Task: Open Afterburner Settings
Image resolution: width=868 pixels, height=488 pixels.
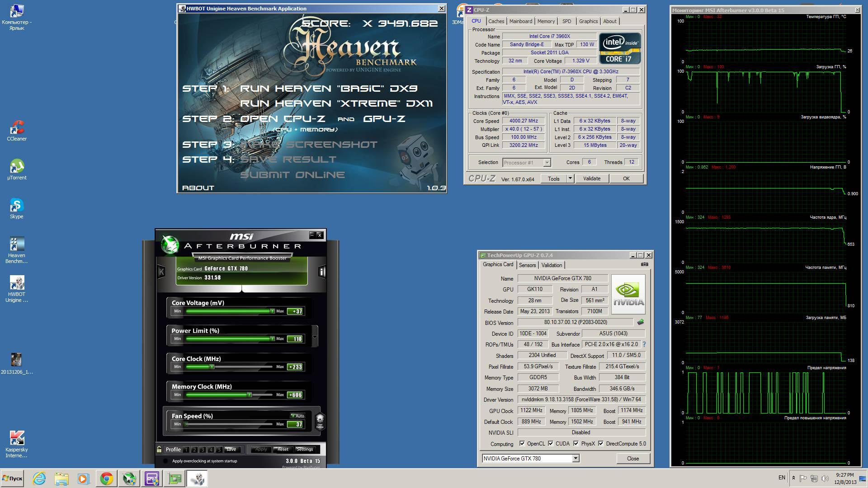Action: tap(305, 450)
